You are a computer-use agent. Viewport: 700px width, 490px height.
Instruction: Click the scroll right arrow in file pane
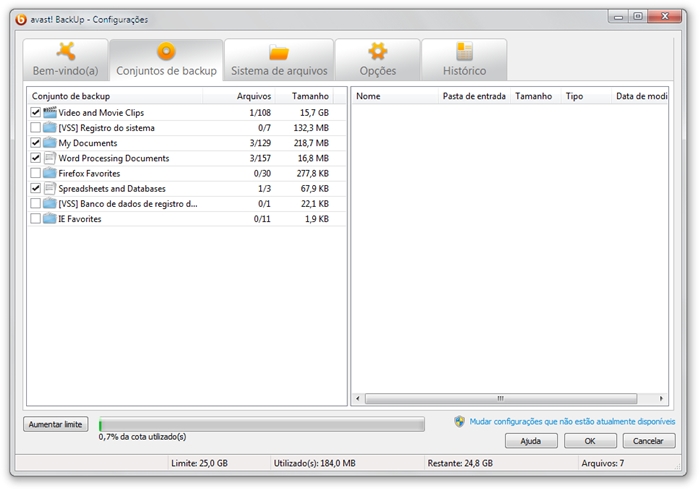(x=661, y=398)
